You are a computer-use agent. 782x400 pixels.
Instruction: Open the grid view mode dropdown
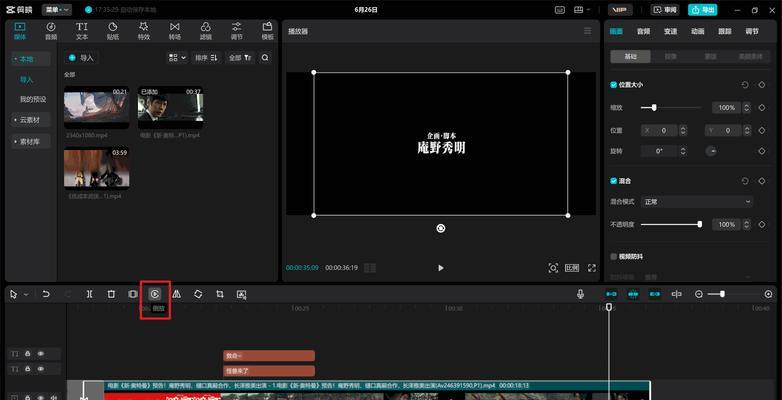pos(178,58)
